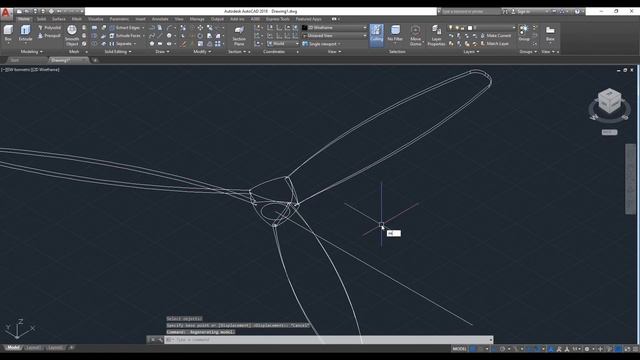Image resolution: width=640 pixels, height=360 pixels.
Task: Open the Unsaved View dropdown
Action: [334, 36]
